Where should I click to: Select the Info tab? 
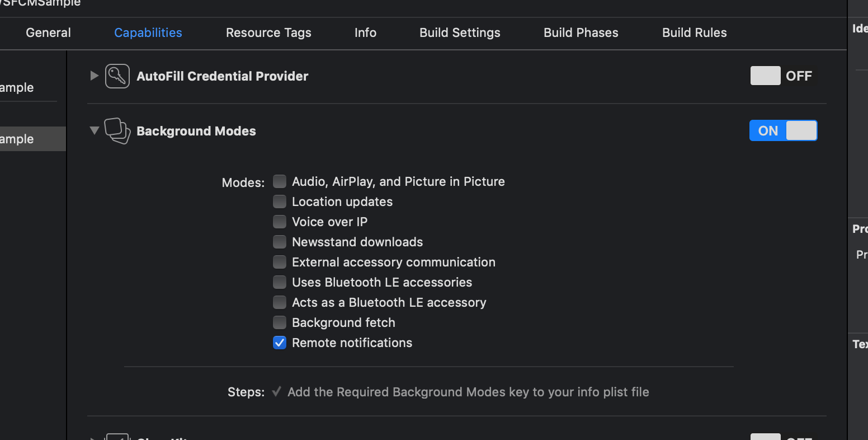point(365,33)
